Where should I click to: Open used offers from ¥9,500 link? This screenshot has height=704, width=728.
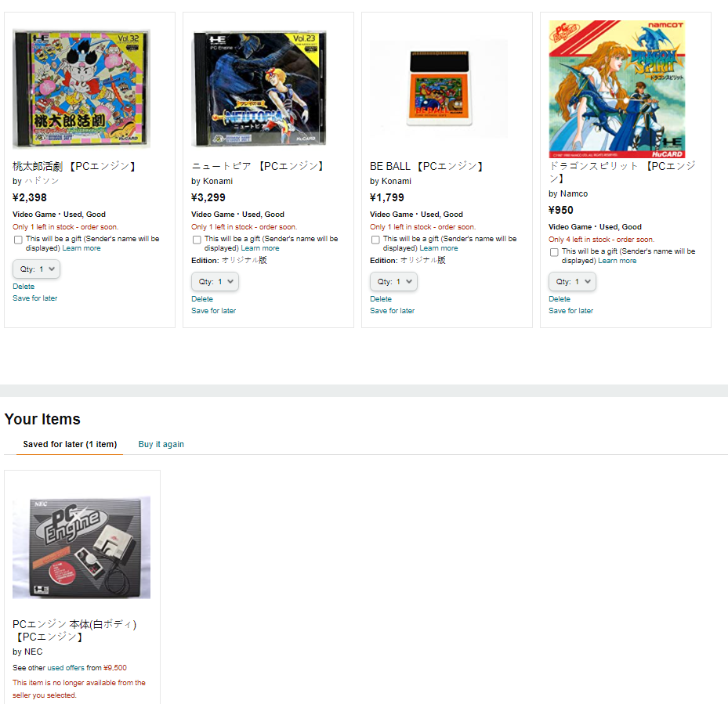pos(87,668)
